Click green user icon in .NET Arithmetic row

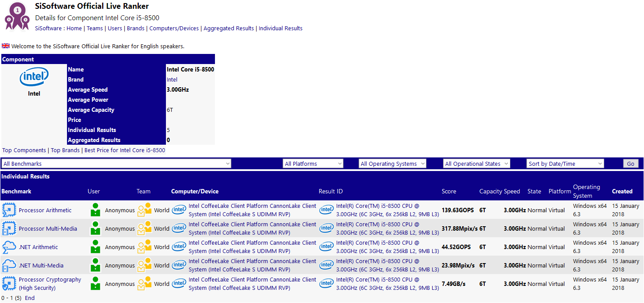point(95,247)
